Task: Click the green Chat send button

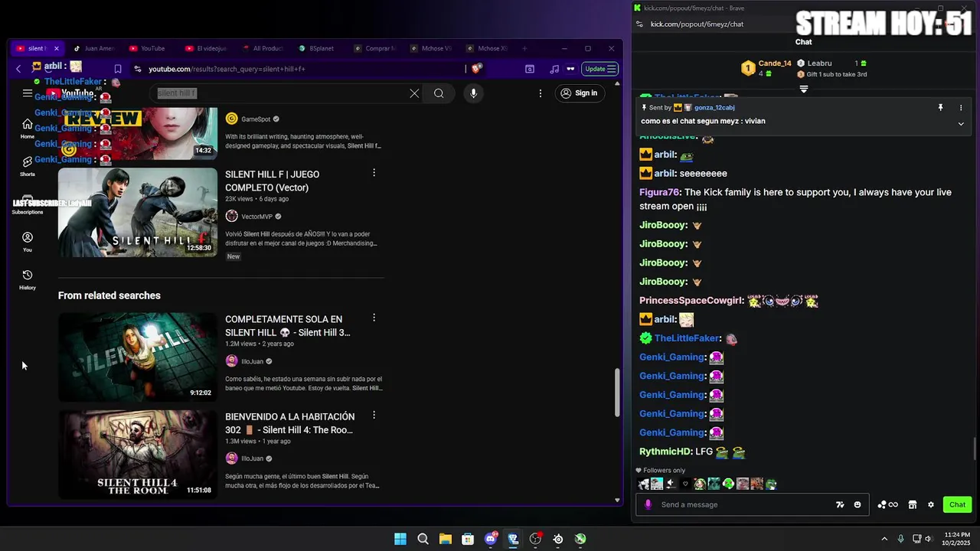Action: (x=957, y=504)
